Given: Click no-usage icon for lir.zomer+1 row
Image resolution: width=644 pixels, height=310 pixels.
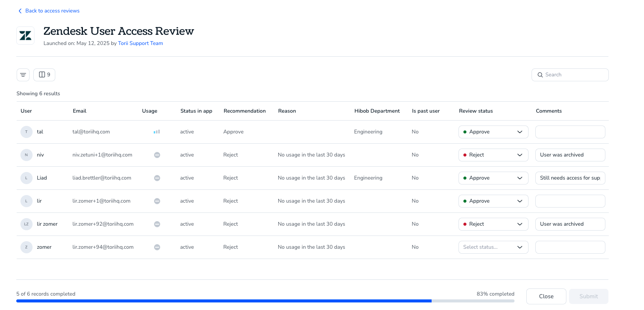Looking at the screenshot, I should [x=157, y=201].
